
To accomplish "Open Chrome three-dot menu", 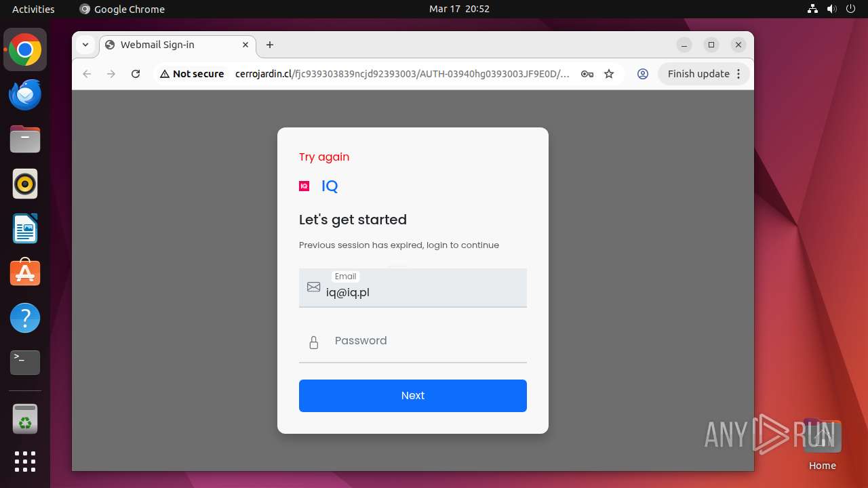I will point(738,74).
